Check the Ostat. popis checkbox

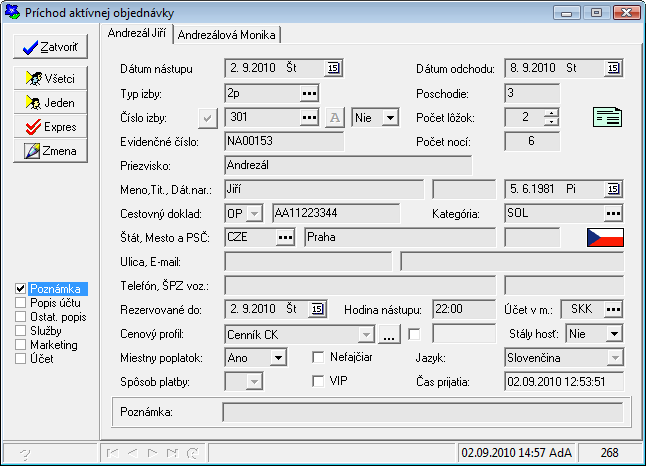20,317
